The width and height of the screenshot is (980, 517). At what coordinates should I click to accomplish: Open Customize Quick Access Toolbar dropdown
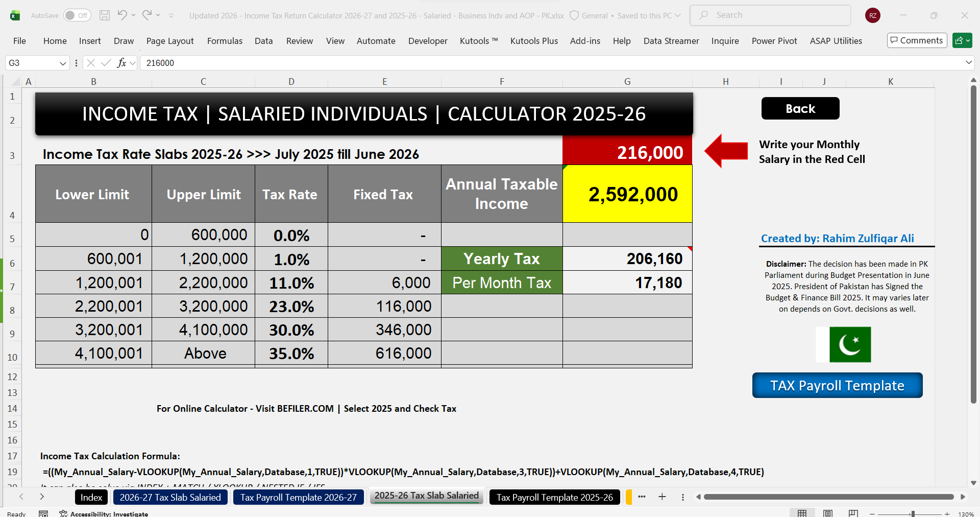171,16
